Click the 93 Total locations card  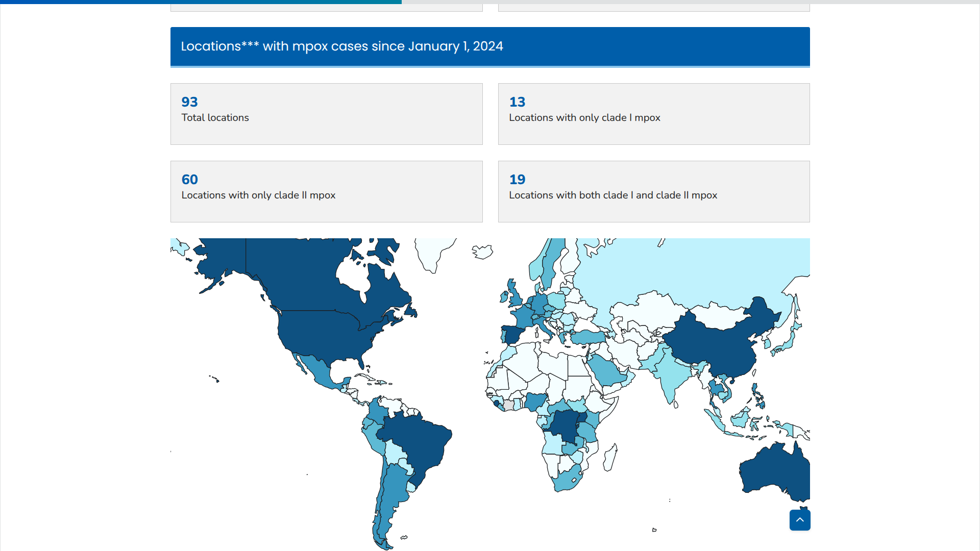click(x=326, y=114)
